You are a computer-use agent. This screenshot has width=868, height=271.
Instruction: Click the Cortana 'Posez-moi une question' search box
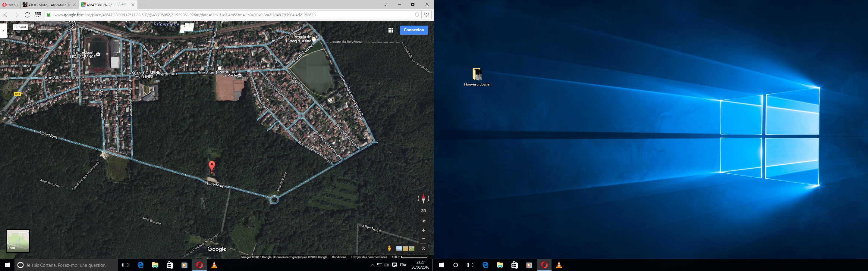pyautogui.click(x=66, y=265)
